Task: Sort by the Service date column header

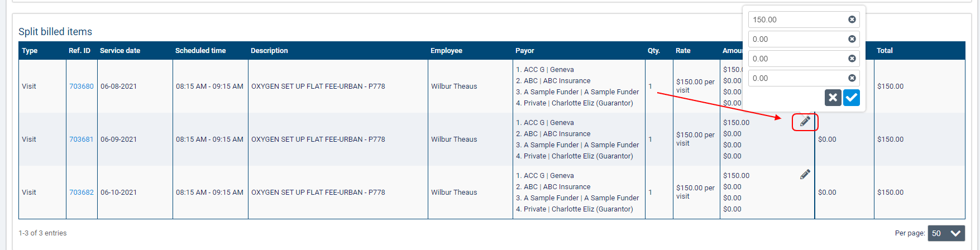Action: coord(120,51)
